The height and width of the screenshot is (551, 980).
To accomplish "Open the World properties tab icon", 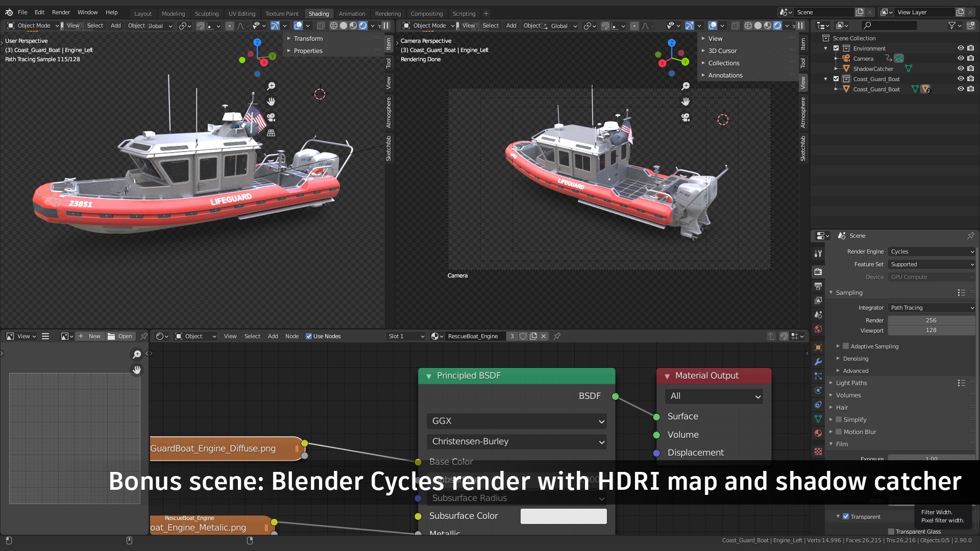I will (818, 329).
